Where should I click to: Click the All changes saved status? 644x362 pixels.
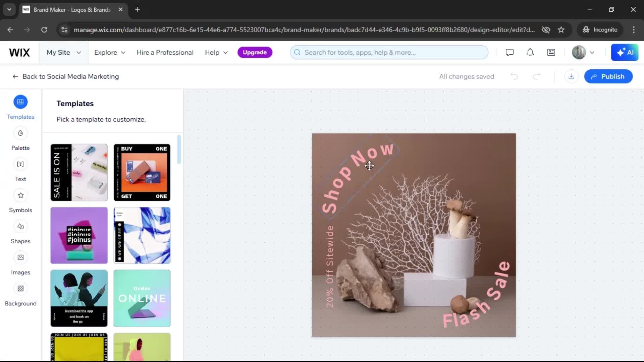(467, 76)
